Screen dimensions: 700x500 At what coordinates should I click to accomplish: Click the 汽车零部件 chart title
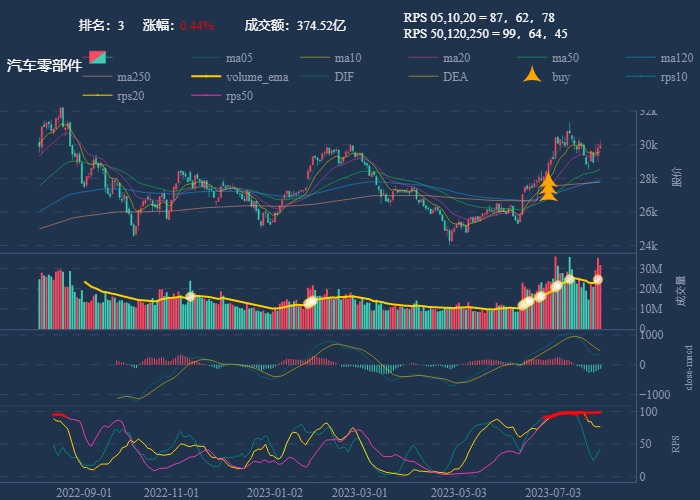pyautogui.click(x=45, y=66)
